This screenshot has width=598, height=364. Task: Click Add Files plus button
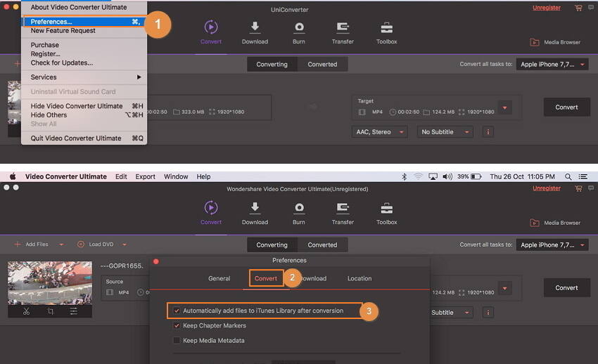coord(17,245)
